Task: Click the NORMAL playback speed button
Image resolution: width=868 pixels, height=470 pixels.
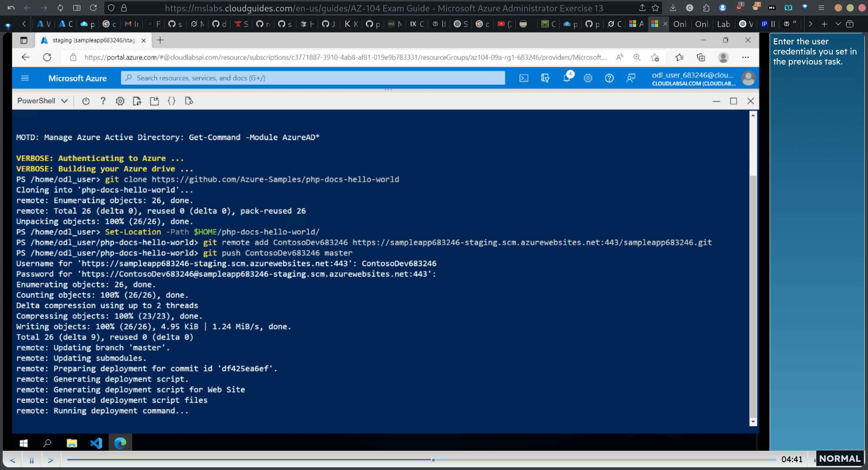Action: [840, 459]
